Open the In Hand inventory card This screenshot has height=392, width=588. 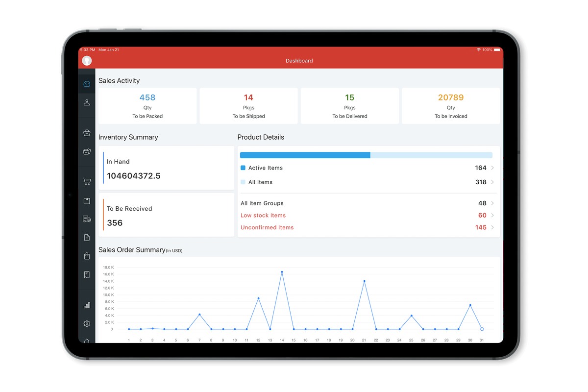167,168
